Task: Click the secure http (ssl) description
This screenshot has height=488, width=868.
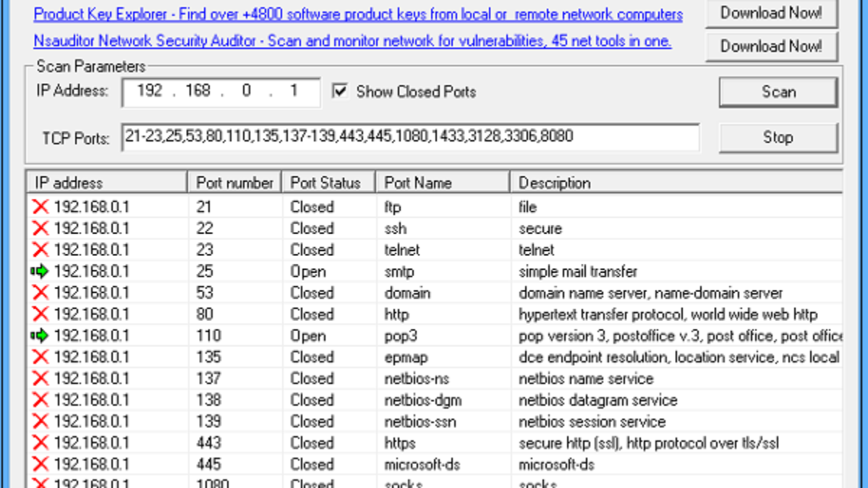Action: click(x=649, y=443)
